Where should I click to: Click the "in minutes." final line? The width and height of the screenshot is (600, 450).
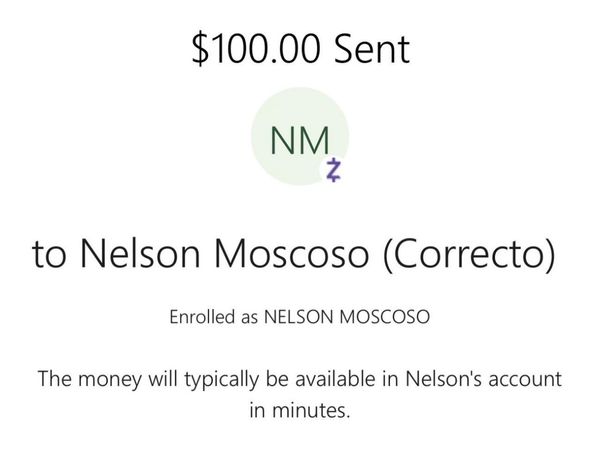300,411
